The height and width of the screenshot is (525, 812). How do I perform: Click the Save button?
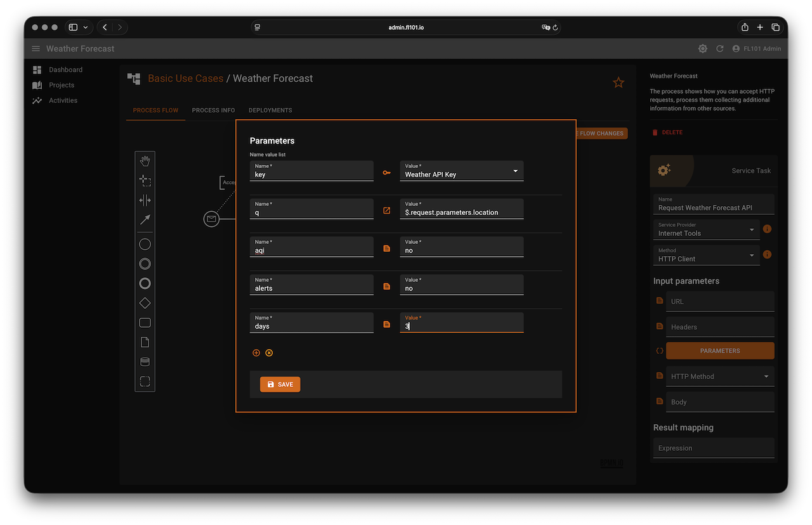[280, 384]
